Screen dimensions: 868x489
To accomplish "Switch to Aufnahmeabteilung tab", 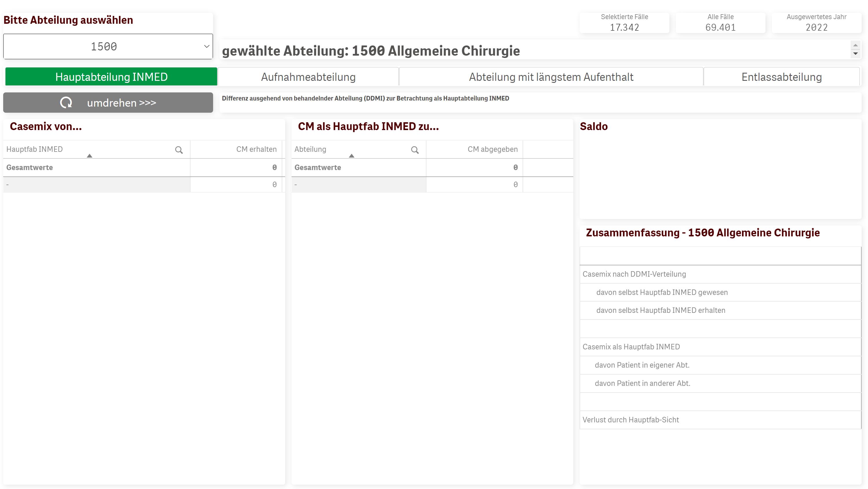I will pyautogui.click(x=308, y=77).
